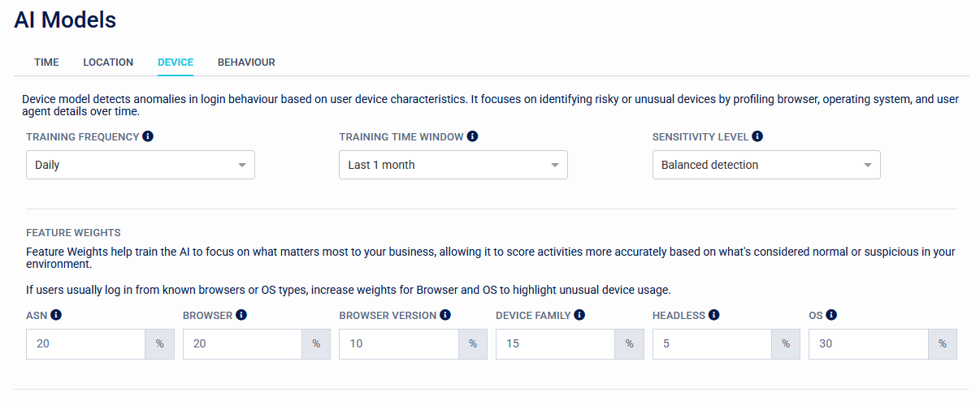Focus the OS weight input showing 30

point(869,344)
